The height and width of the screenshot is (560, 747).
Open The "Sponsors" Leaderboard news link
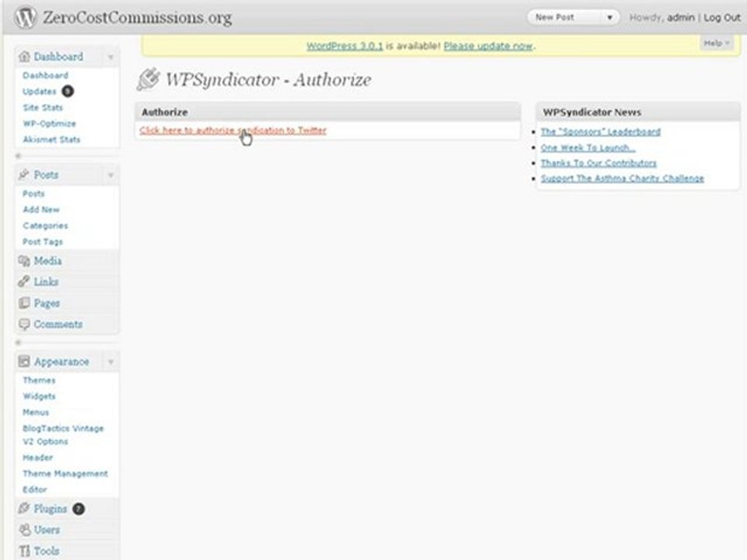600,131
